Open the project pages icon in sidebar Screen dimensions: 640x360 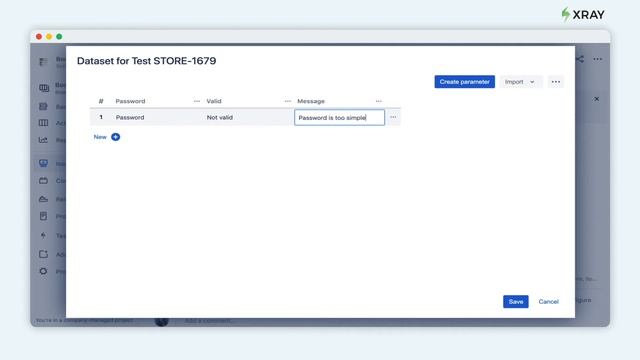pyautogui.click(x=43, y=216)
